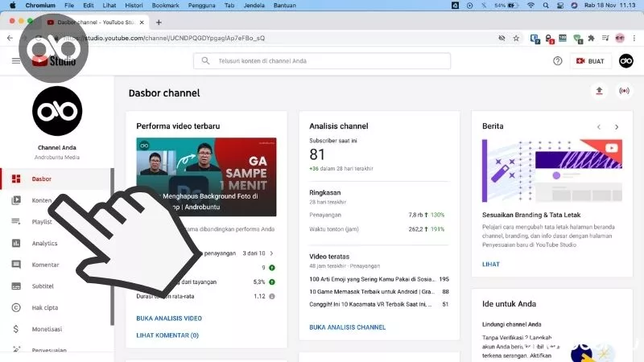Click the sidebar vertical scrollbar
The height and width of the screenshot is (362, 644).
coord(112,246)
